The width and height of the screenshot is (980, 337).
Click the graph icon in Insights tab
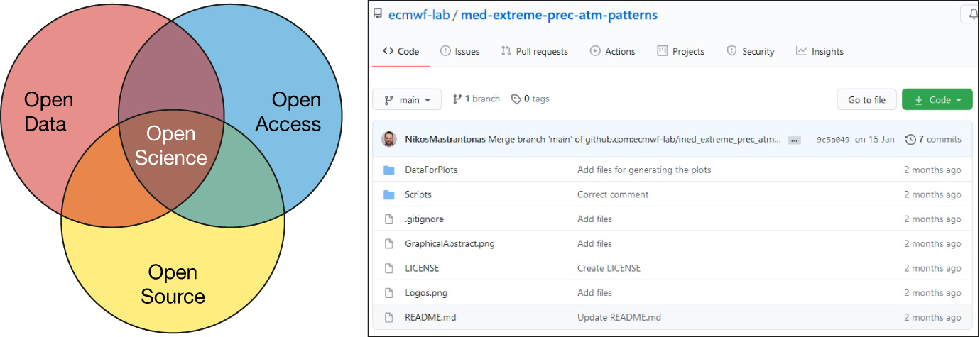(801, 51)
